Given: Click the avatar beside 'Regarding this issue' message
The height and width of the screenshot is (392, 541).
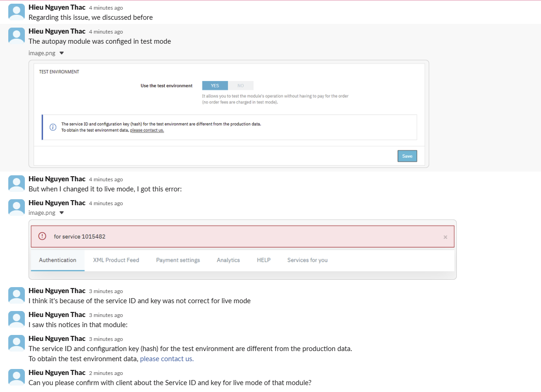Looking at the screenshot, I should [x=16, y=12].
